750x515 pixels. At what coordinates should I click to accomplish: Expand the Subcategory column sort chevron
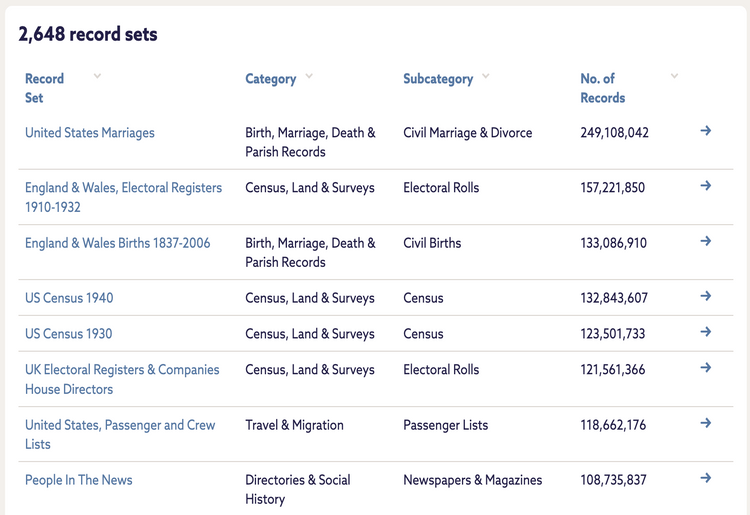[x=486, y=76]
